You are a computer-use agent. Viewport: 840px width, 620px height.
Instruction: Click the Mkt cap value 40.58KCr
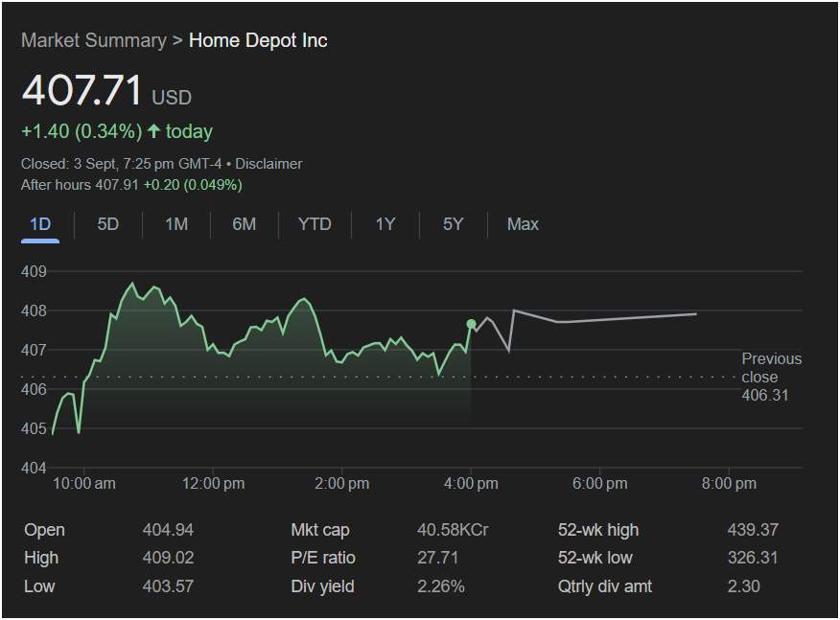[453, 530]
